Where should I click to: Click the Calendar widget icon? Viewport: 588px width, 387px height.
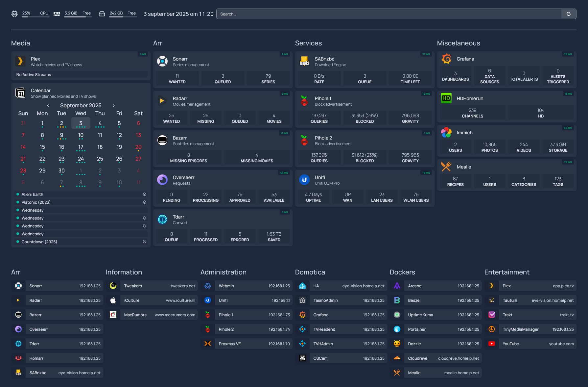pos(20,93)
